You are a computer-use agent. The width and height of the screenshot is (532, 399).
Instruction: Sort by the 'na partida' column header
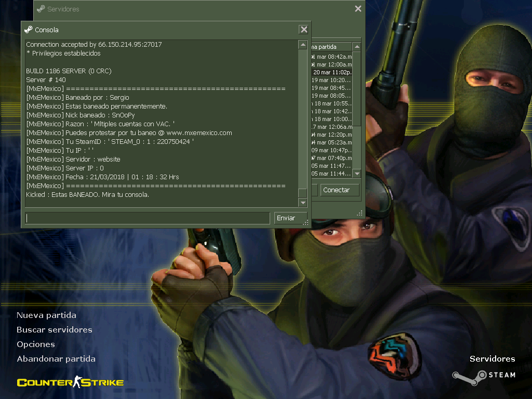click(x=331, y=47)
